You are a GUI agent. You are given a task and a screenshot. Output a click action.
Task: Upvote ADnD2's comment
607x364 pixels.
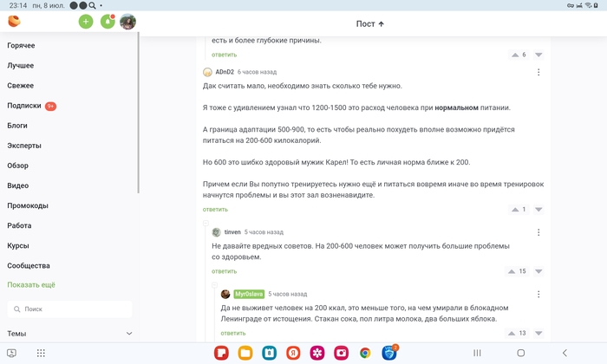(515, 210)
